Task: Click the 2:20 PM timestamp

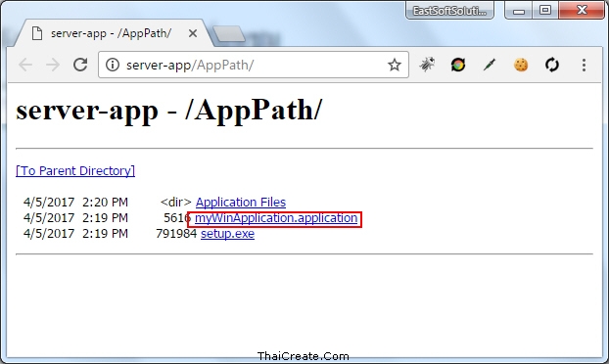Action: click(105, 203)
